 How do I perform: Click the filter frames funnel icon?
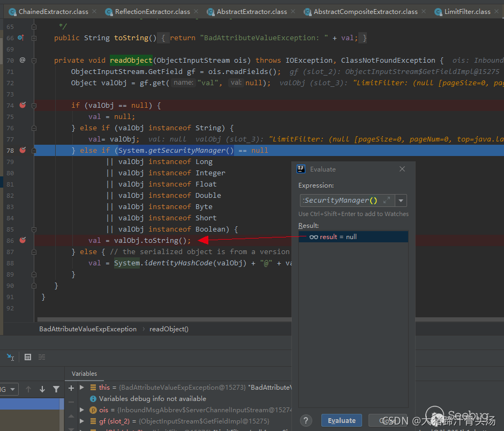click(56, 389)
